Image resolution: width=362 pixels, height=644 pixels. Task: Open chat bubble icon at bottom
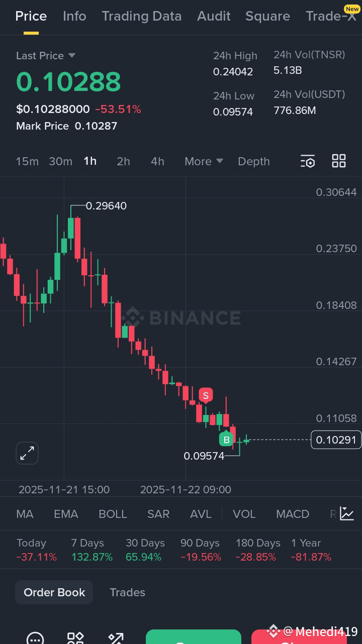pos(35,638)
